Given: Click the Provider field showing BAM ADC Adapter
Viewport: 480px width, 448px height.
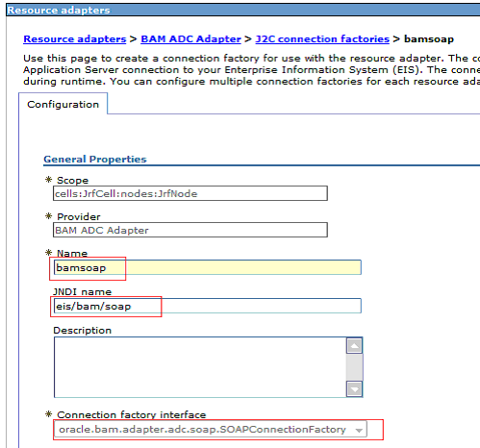Looking at the screenshot, I should coord(190,230).
